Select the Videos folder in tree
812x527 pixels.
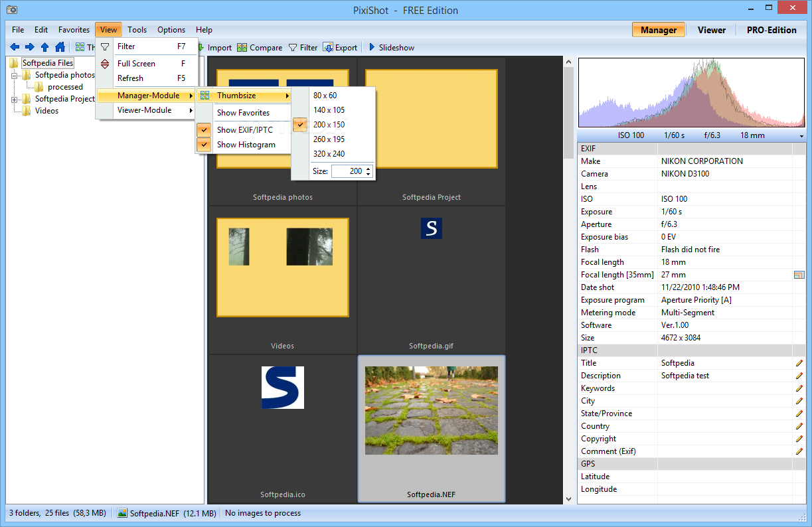coord(46,111)
